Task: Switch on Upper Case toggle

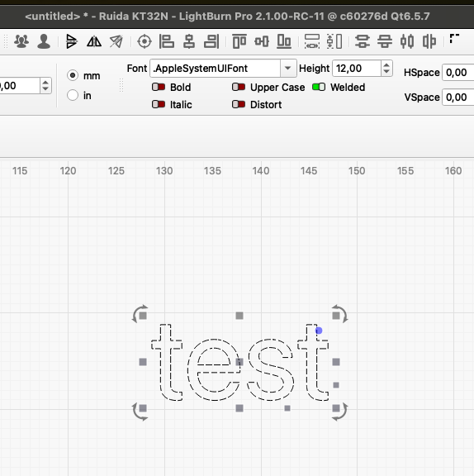Action: click(239, 87)
